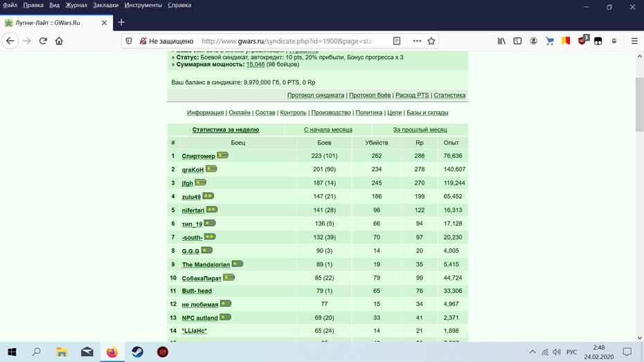The image size is (644, 362).
Task: Open the Закладки menu
Action: (x=105, y=6)
